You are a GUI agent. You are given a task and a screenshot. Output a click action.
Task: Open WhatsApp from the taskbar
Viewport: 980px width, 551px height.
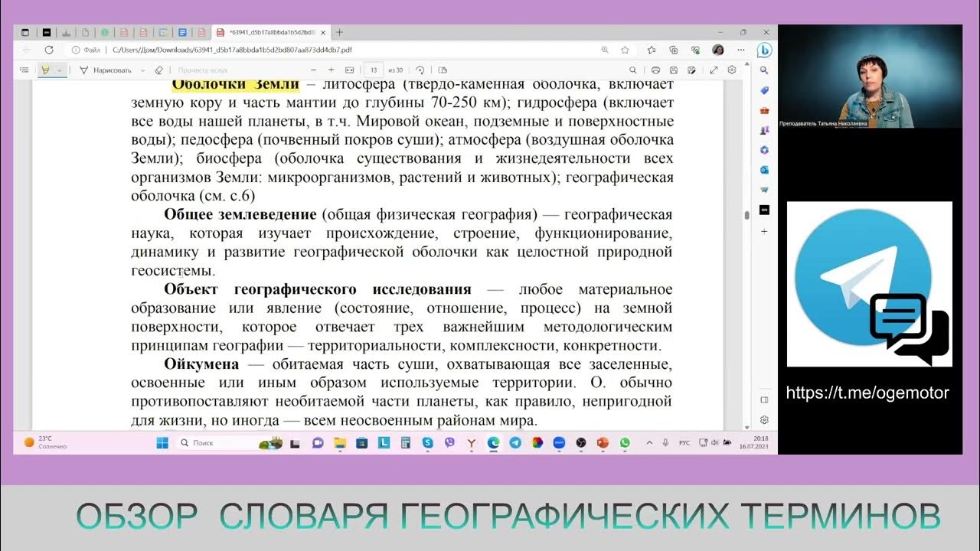[625, 442]
